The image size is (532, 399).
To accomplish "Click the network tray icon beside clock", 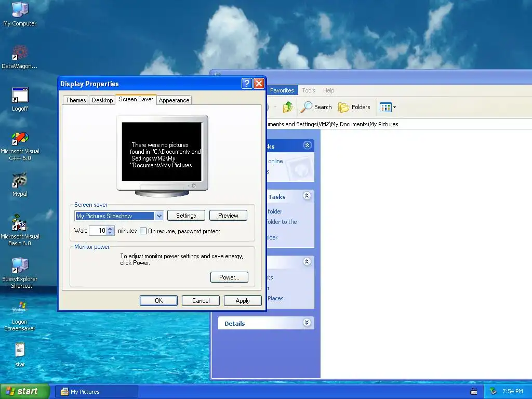I will (x=493, y=391).
